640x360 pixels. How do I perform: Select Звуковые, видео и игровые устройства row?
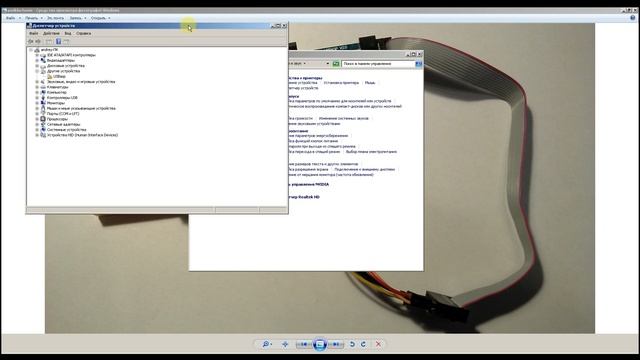pyautogui.click(x=81, y=82)
